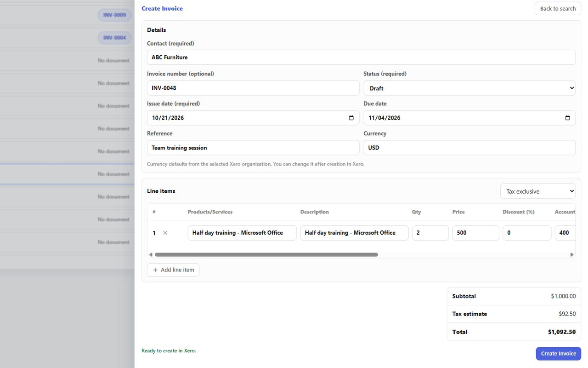Click the Subtotal amount $1,000.00

coord(563,296)
